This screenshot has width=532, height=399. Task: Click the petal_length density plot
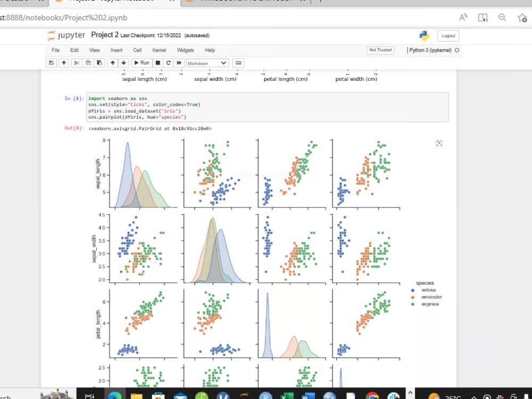(292, 324)
